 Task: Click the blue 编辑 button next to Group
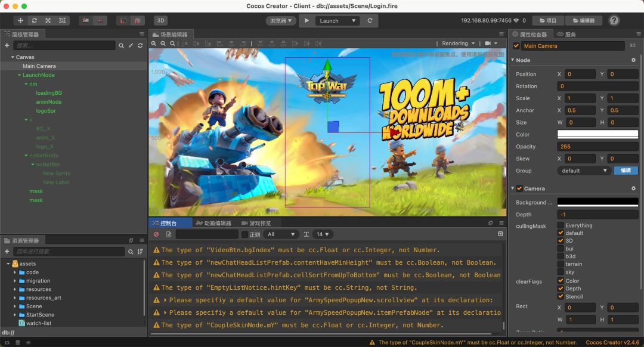tap(626, 171)
